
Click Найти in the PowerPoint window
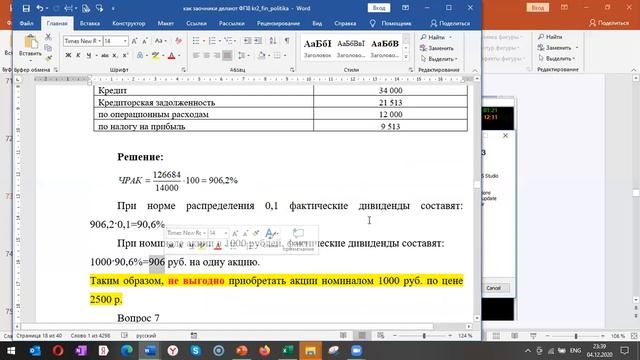tap(550, 37)
